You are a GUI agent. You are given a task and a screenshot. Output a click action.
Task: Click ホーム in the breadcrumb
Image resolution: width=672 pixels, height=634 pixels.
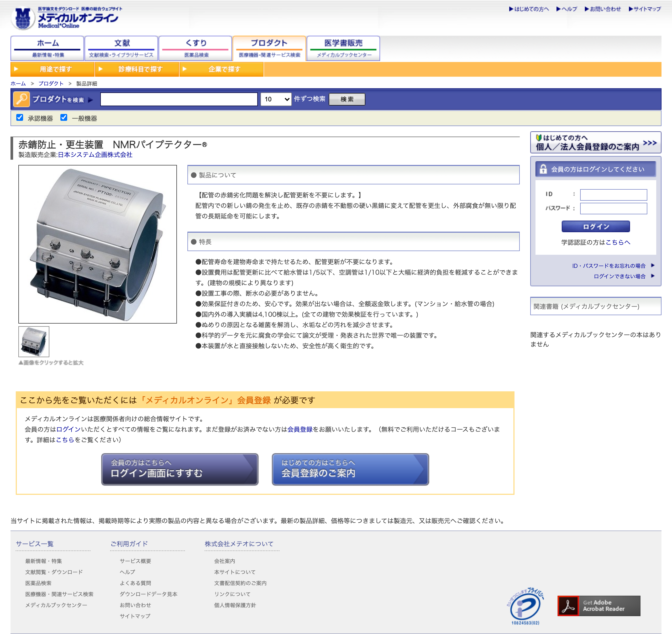point(18,84)
